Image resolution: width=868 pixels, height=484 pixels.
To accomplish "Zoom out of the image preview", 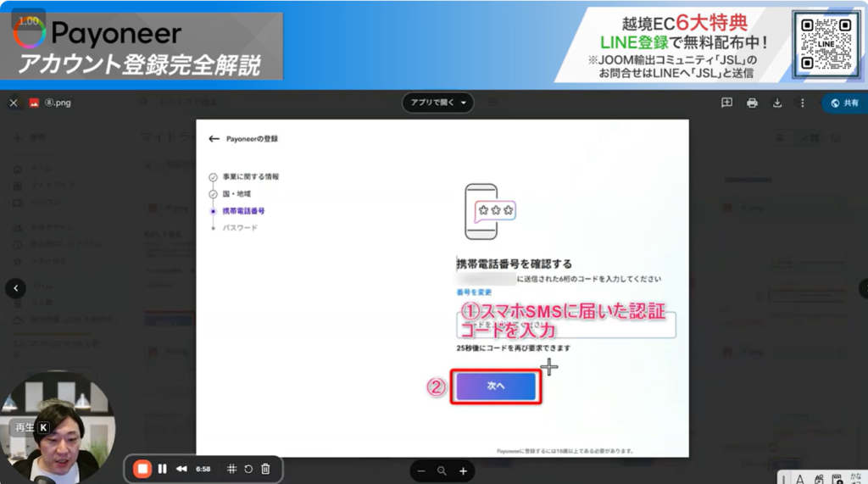I will pos(421,470).
